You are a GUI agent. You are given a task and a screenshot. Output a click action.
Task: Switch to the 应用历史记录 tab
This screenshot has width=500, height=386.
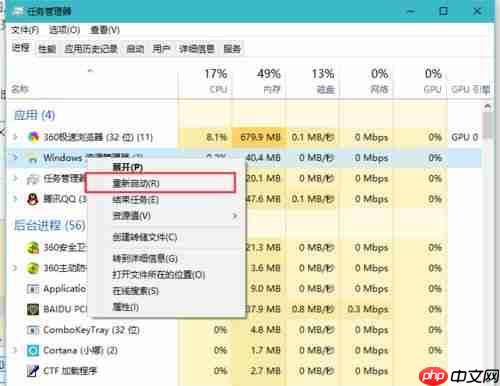[91, 49]
